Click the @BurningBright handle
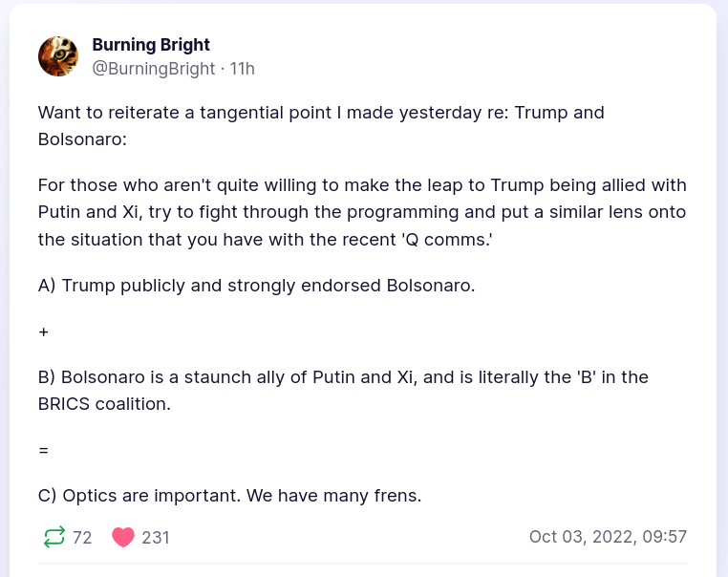The height and width of the screenshot is (577, 728). (x=153, y=69)
